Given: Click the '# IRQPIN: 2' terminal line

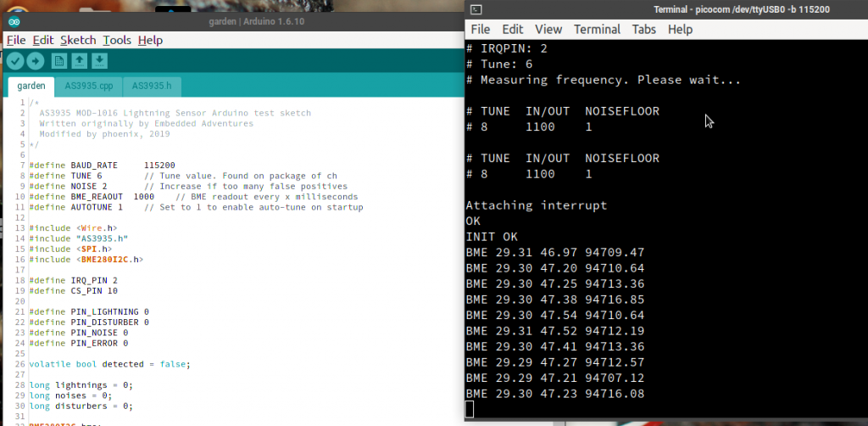Looking at the screenshot, I should tap(507, 48).
